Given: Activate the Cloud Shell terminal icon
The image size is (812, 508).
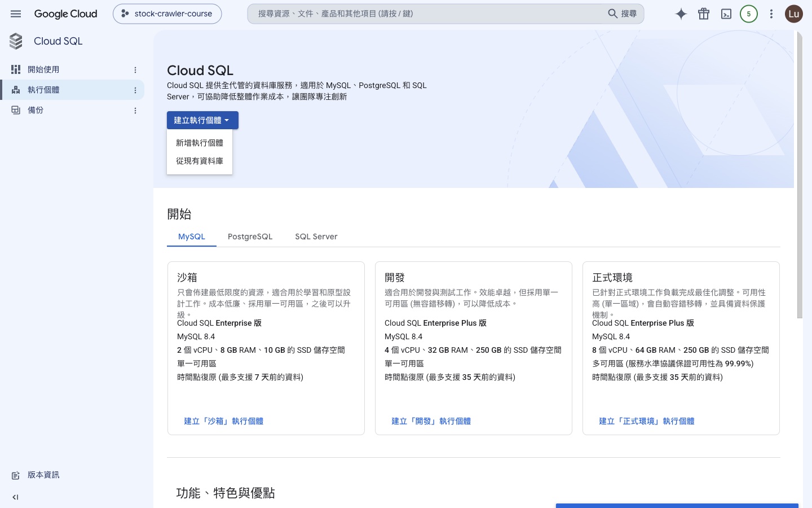Looking at the screenshot, I should (x=726, y=14).
